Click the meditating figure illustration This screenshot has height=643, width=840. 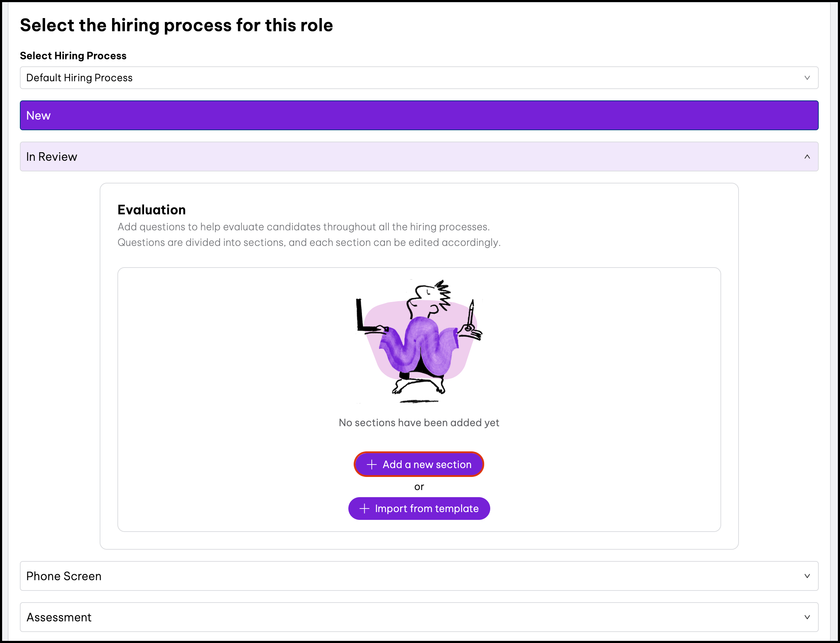point(419,341)
